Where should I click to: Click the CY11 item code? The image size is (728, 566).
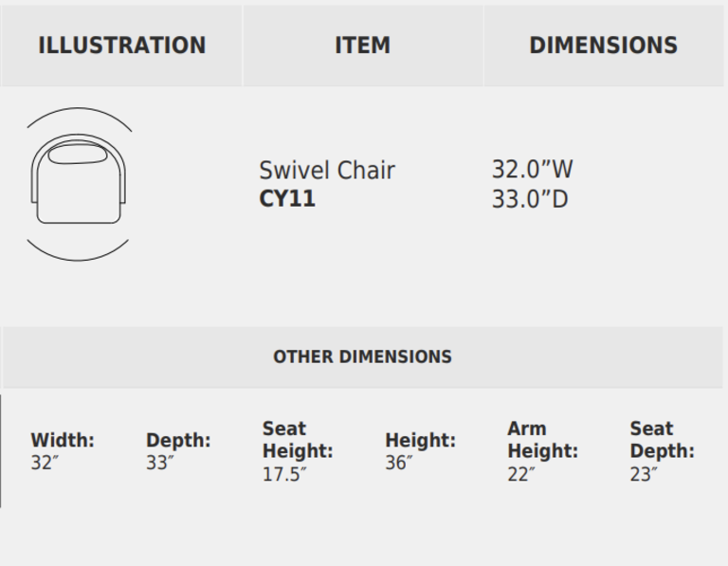[x=286, y=199]
